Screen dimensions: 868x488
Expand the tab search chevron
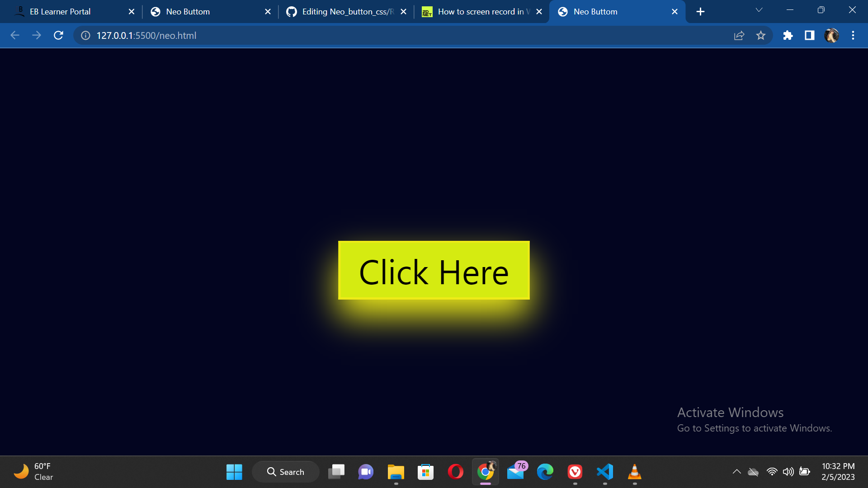[759, 10]
